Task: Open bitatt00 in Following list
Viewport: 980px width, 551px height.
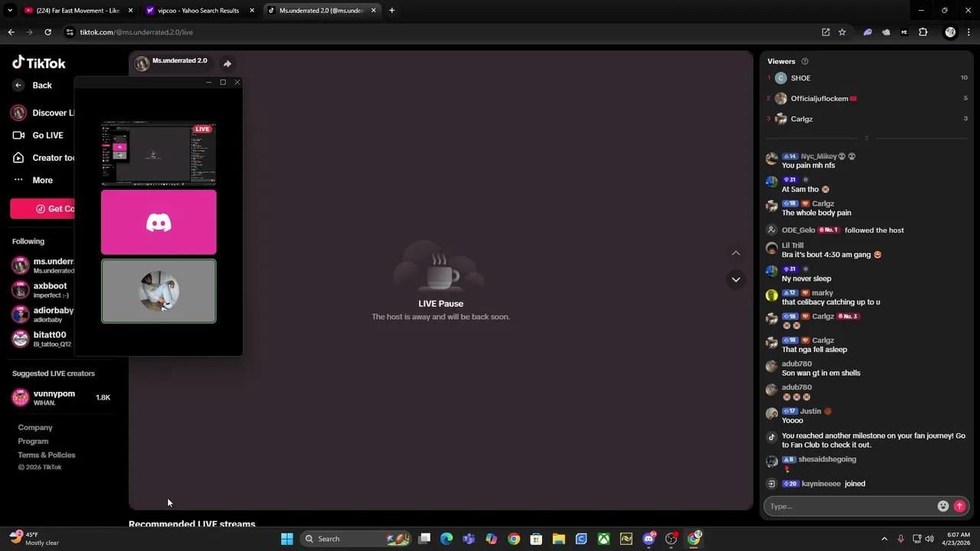Action: point(41,339)
